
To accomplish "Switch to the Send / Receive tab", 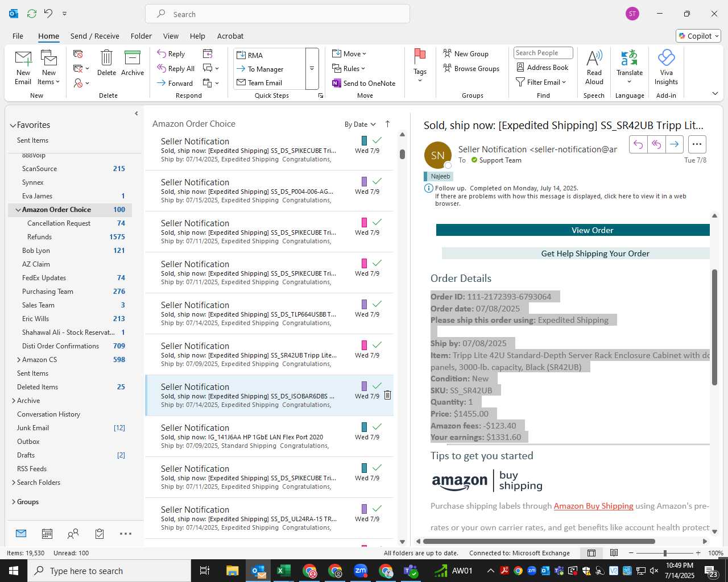I will (x=95, y=36).
